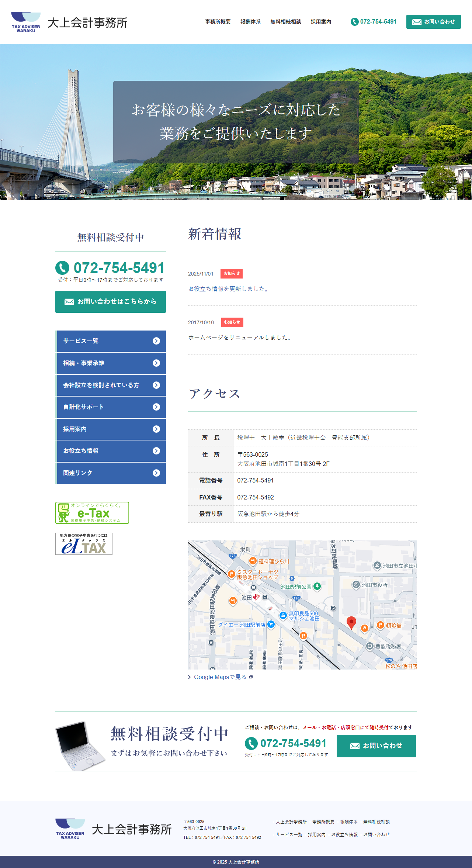Screen dimensions: 472x868
Task: Click the arrow icon beside サービス一覧
Action: 156,341
